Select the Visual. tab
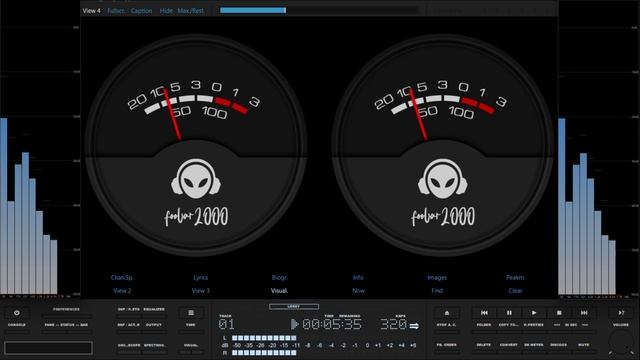The height and width of the screenshot is (360, 640). 280,291
